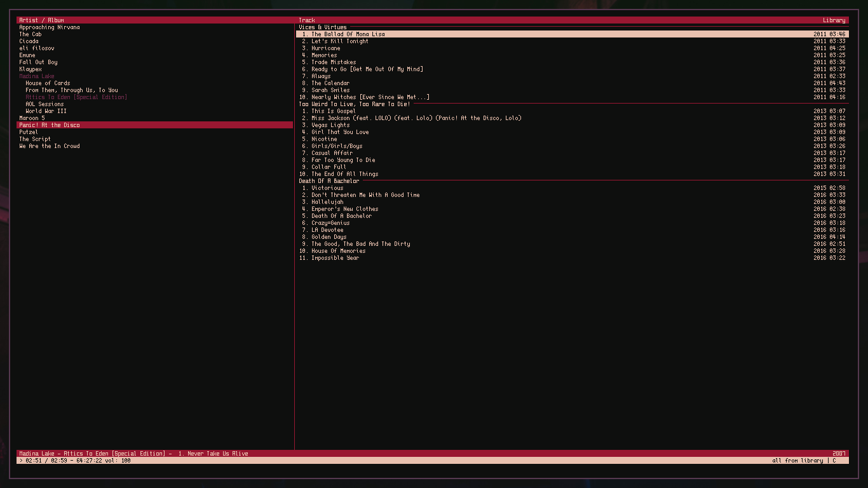Select the artist We Are the In Crowd

tap(48, 146)
